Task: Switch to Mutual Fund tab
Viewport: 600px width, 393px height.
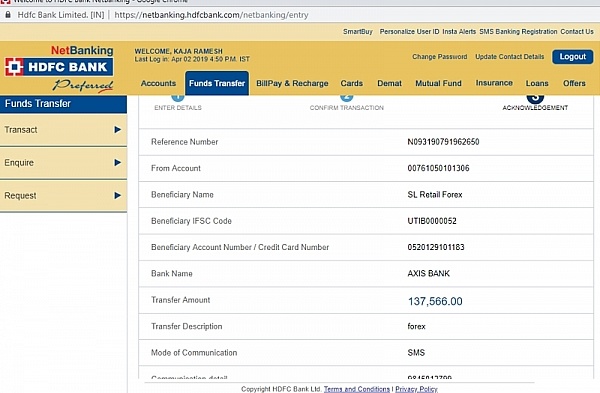Action: coord(439,83)
